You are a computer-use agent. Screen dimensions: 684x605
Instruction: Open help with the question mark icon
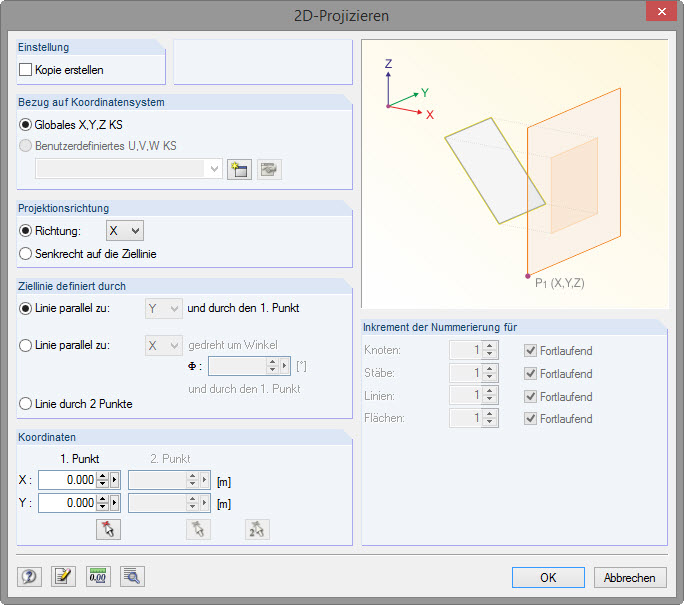point(29,577)
